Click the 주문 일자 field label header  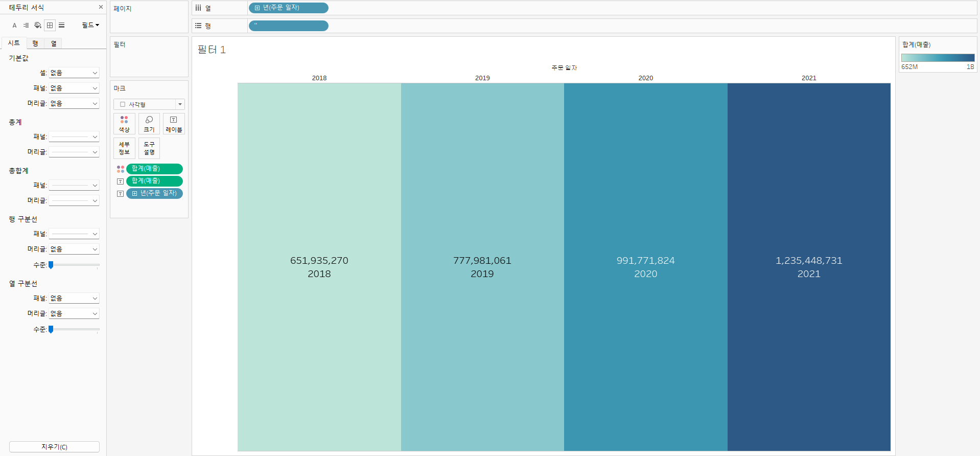564,67
